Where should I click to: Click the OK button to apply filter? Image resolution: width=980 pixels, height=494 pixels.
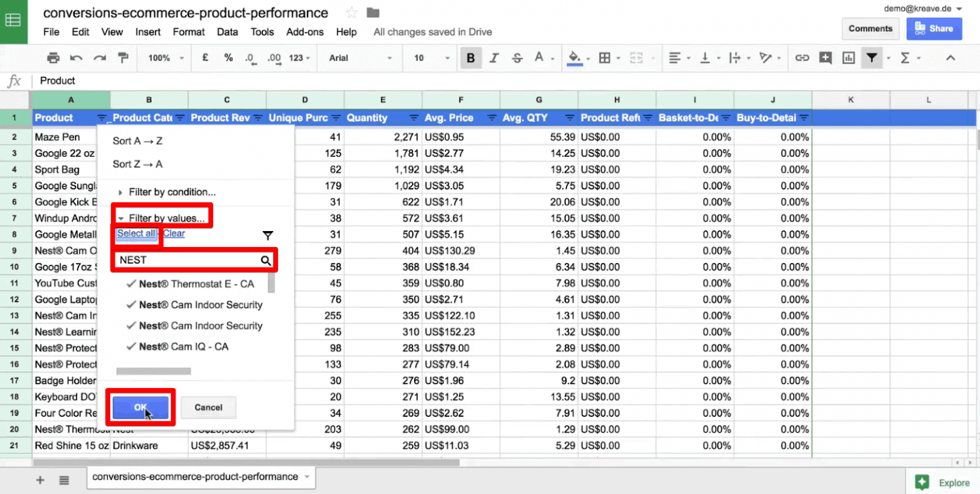pyautogui.click(x=141, y=407)
